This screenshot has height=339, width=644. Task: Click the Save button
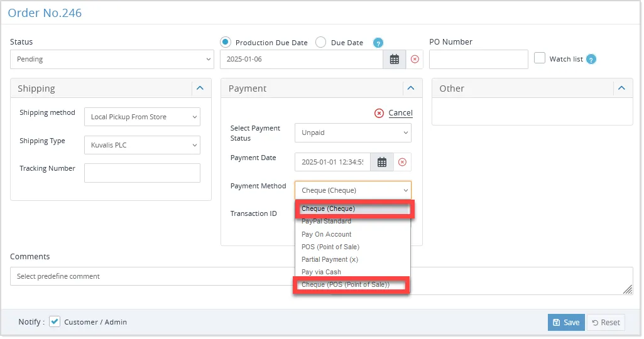[x=566, y=323]
